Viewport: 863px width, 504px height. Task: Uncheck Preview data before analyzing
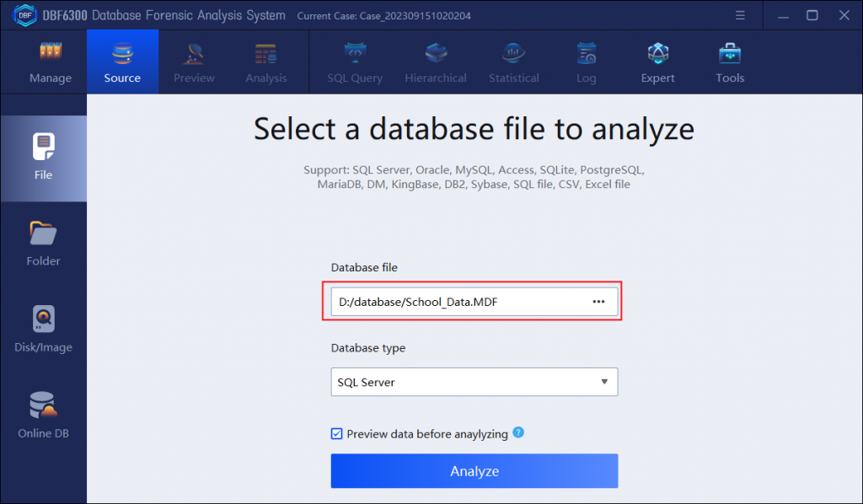[336, 433]
